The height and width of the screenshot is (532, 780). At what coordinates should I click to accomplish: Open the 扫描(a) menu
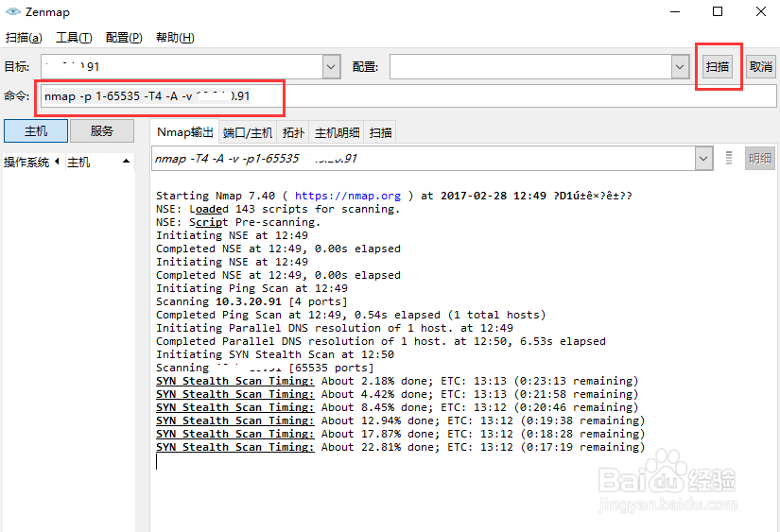click(24, 37)
